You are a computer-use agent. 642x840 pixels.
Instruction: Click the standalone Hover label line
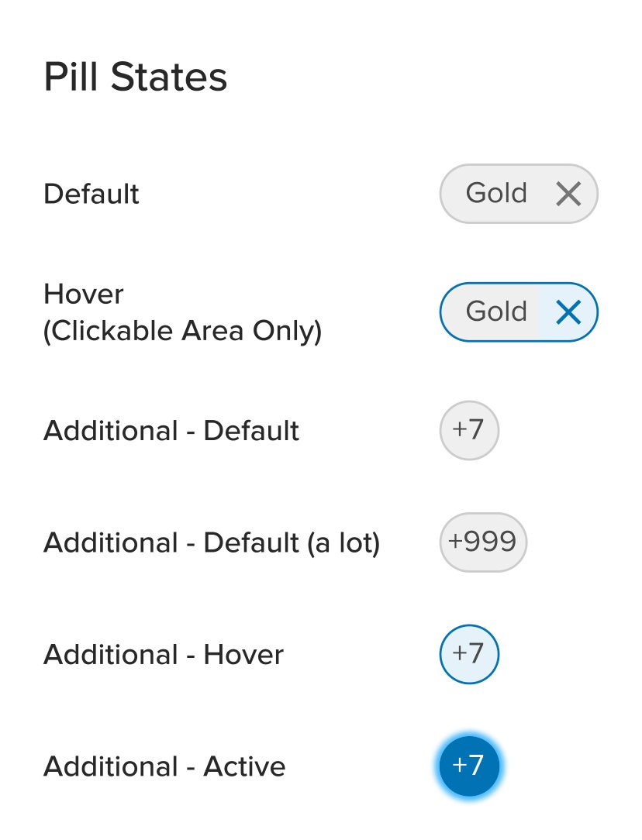click(x=84, y=294)
